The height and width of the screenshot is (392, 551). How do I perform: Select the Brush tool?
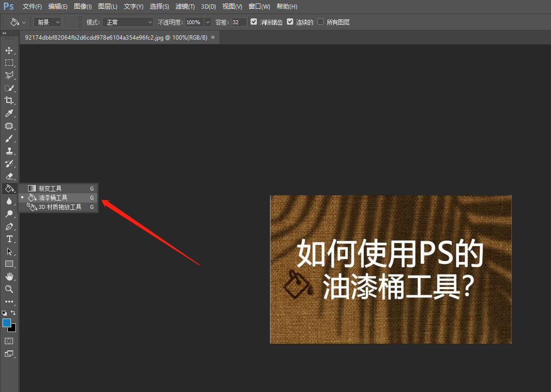[10, 138]
